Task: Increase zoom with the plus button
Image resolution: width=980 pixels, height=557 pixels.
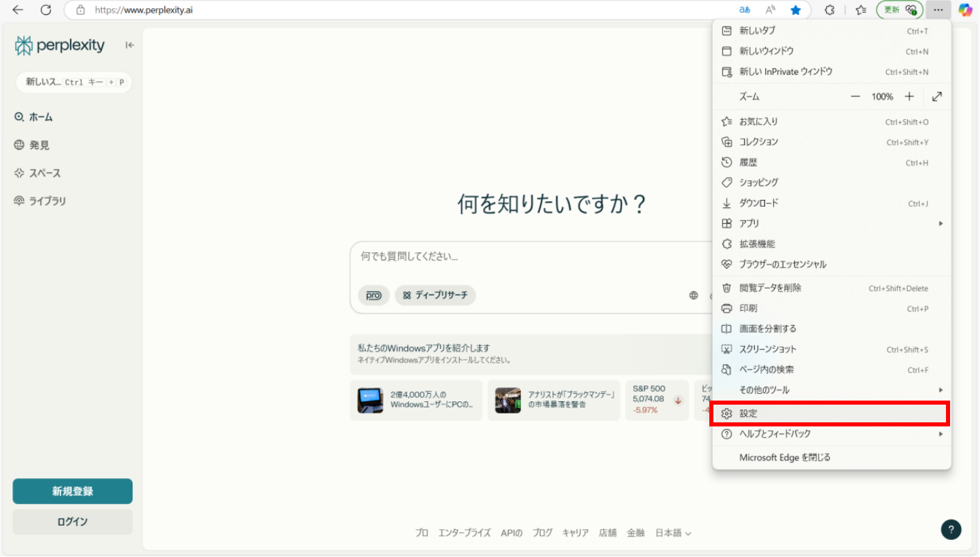Action: coord(909,97)
